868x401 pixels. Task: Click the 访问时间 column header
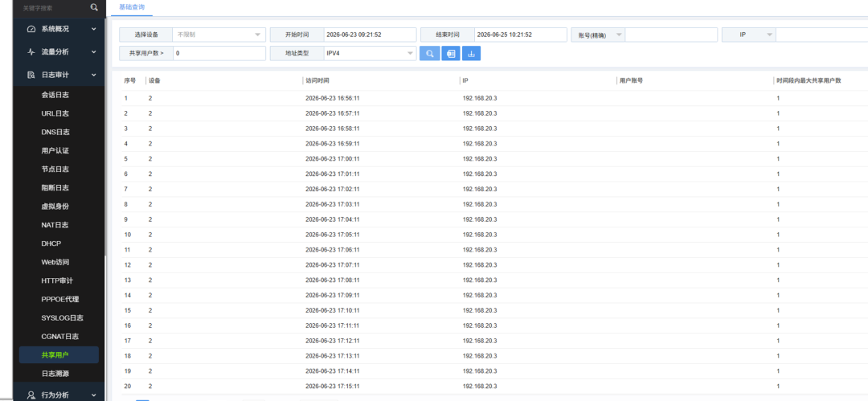[x=317, y=81]
